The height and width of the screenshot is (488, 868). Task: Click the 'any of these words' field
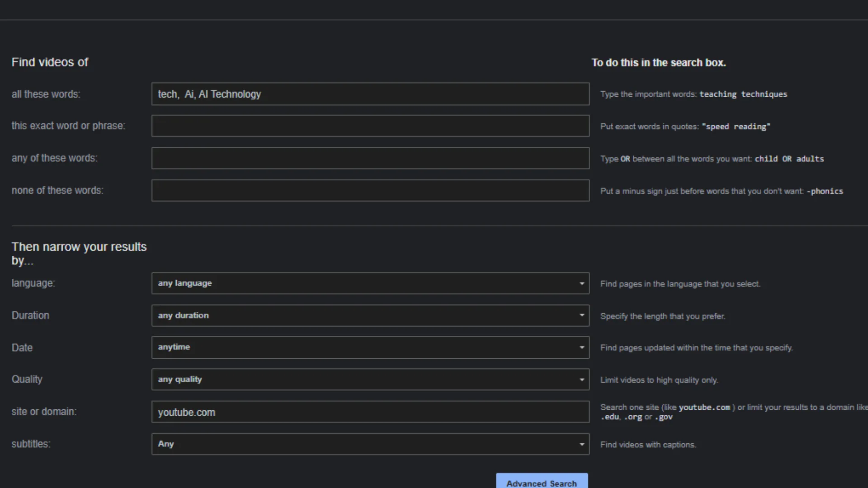pyautogui.click(x=370, y=158)
